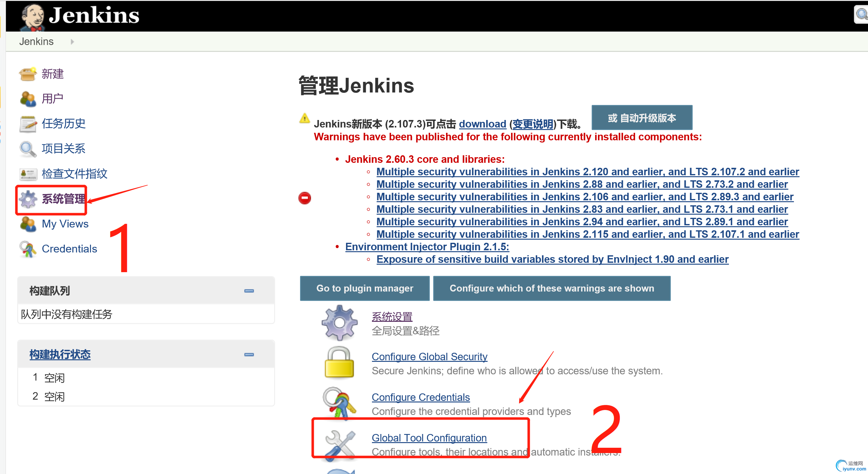
Task: Open 系统管理 in the side menu
Action: 63,199
